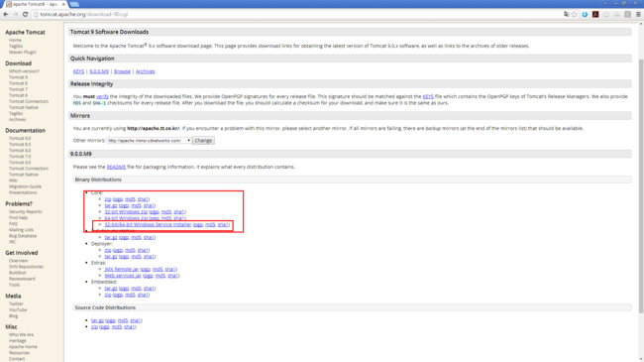The height and width of the screenshot is (362, 644).
Task: Download the 32-bit Windows zip
Action: coord(126,212)
